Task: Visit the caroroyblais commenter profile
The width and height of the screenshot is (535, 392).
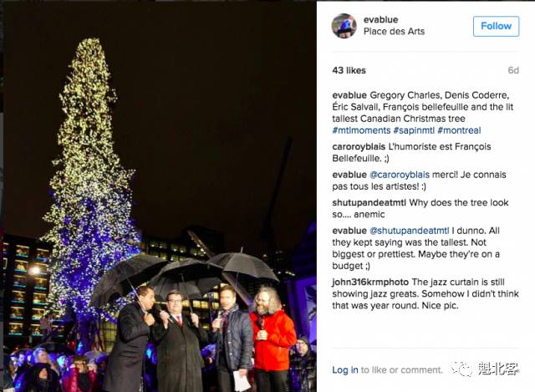Action: 359,147
